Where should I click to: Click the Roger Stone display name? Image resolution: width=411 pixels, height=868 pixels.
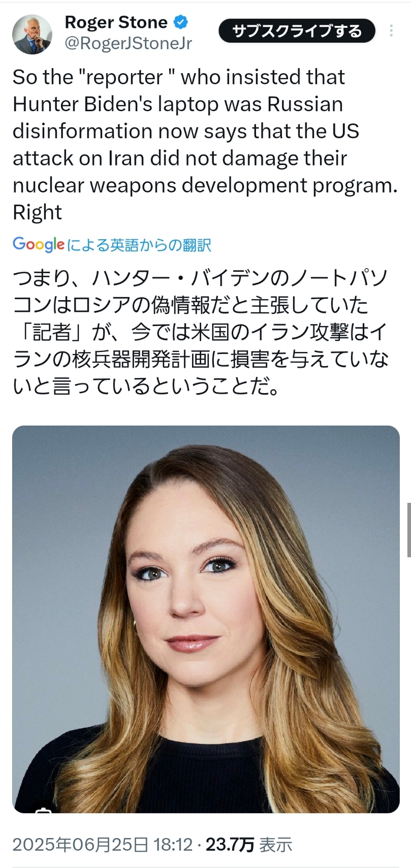tap(116, 22)
